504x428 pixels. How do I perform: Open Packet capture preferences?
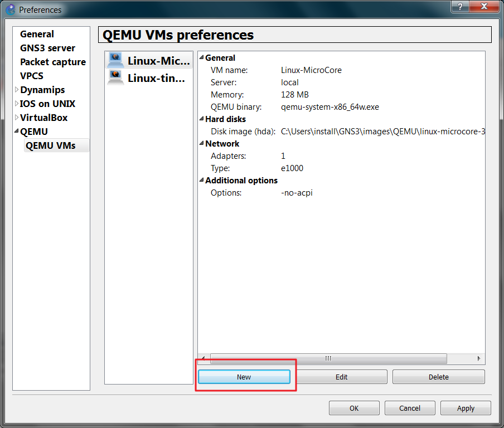point(53,62)
